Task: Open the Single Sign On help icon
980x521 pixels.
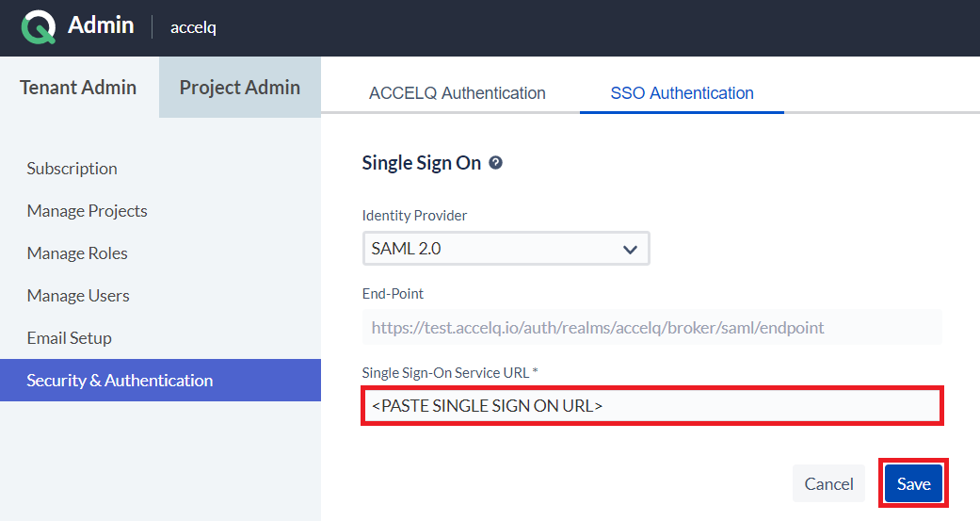Action: (x=495, y=163)
